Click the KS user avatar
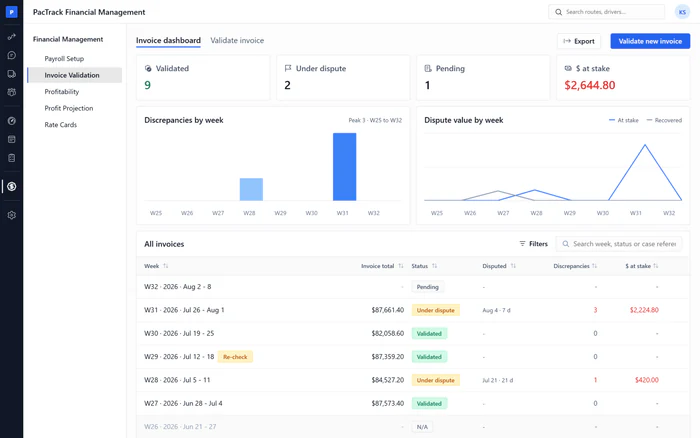 pos(682,12)
